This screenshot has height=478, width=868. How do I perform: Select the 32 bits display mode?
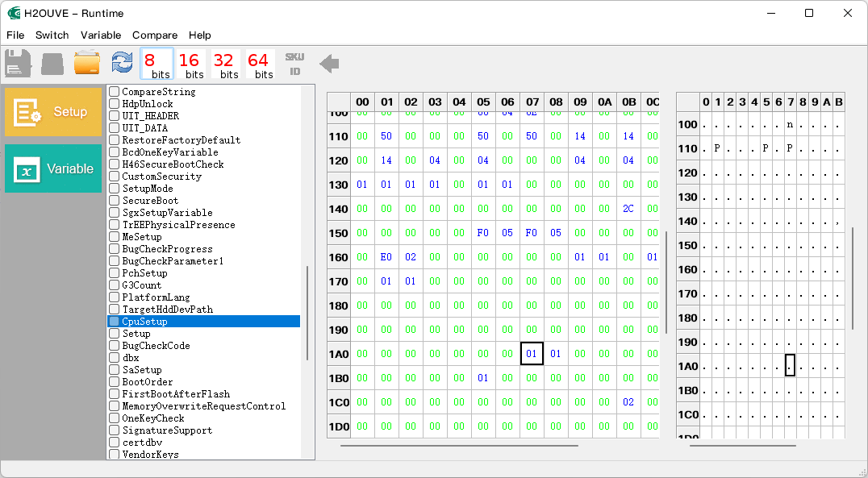coord(226,64)
